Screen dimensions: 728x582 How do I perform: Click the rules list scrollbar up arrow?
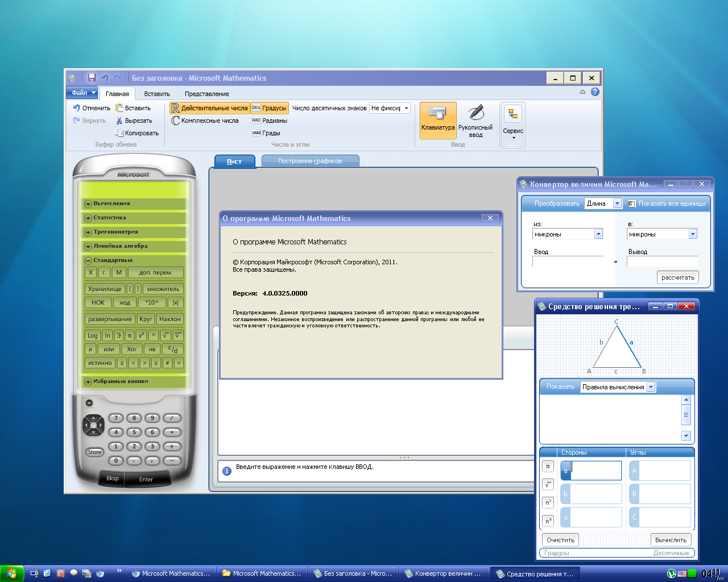pyautogui.click(x=686, y=400)
